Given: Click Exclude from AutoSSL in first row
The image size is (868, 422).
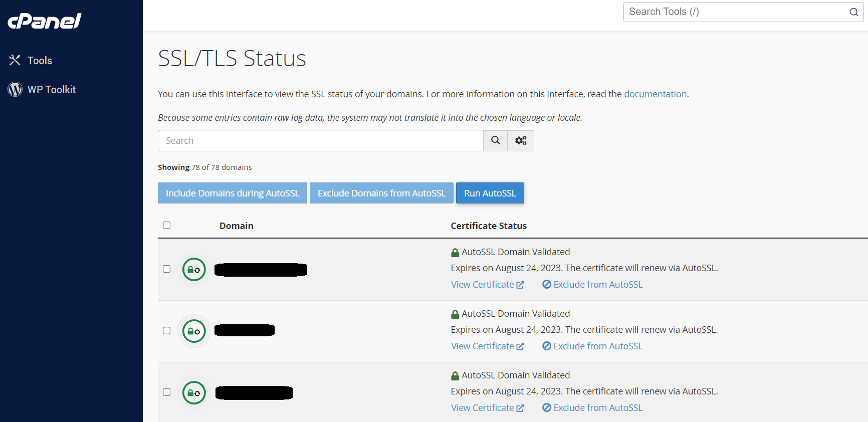Looking at the screenshot, I should pos(592,285).
